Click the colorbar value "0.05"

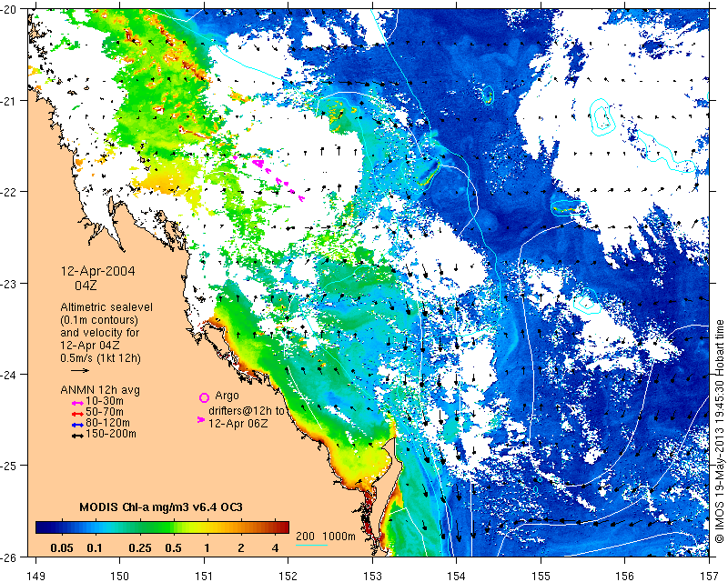coord(62,548)
